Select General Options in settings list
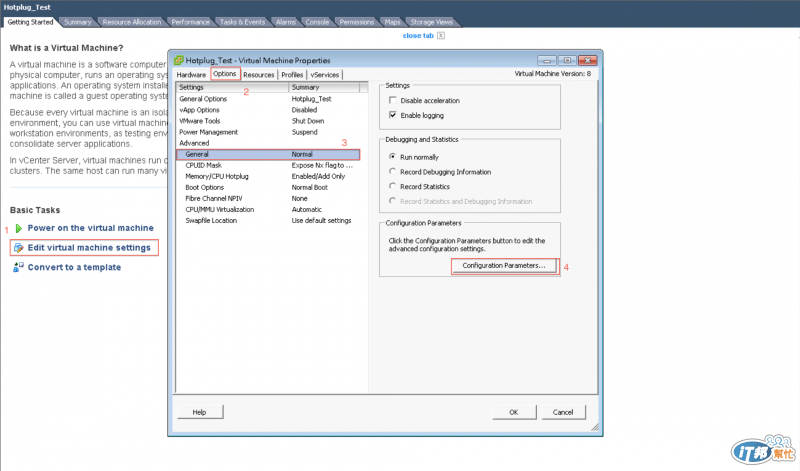This screenshot has height=471, width=800. (x=268, y=99)
